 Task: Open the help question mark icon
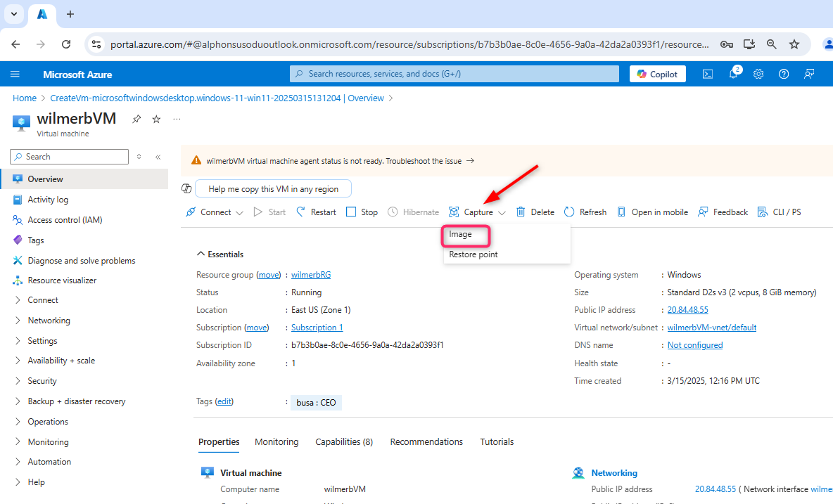[784, 75]
